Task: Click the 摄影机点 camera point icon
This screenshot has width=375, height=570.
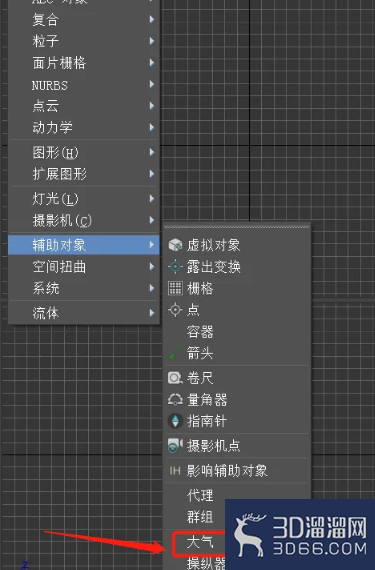Action: (175, 446)
